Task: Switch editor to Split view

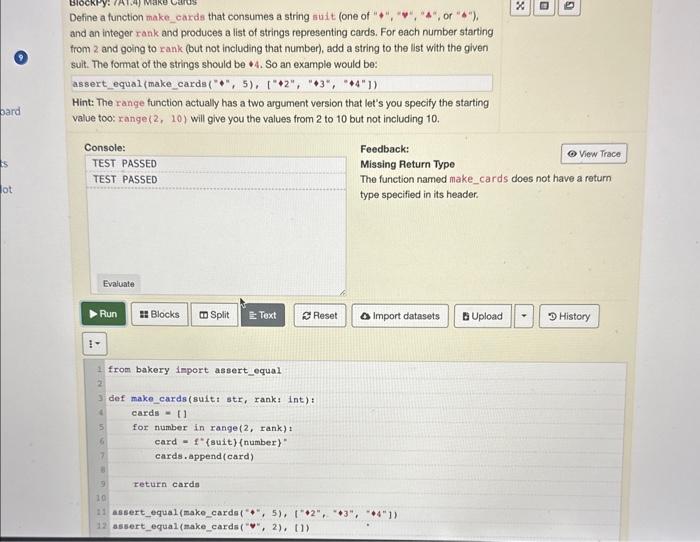Action: click(x=214, y=315)
